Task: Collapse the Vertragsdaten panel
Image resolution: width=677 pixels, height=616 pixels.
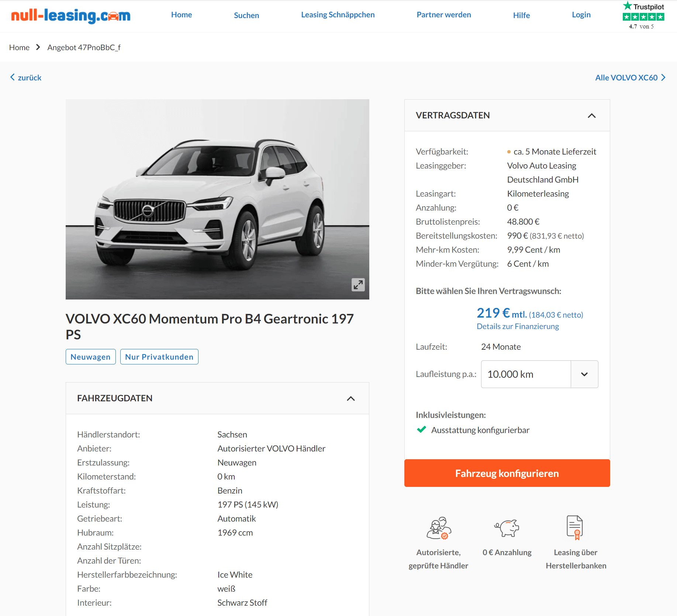Action: (591, 115)
